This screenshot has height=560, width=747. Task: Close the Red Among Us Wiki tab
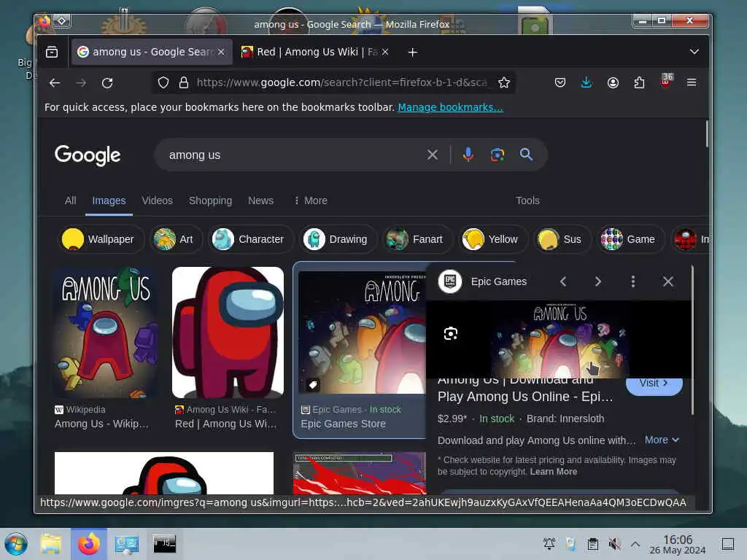[x=385, y=52]
